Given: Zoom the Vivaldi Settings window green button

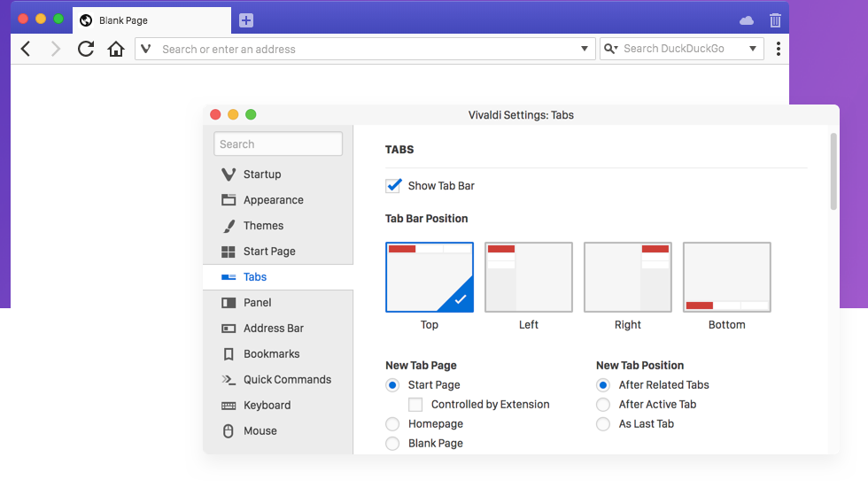Looking at the screenshot, I should point(251,114).
